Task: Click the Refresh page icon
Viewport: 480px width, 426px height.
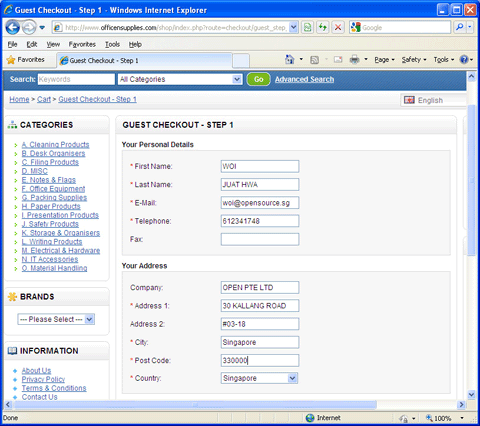Action: [323, 27]
